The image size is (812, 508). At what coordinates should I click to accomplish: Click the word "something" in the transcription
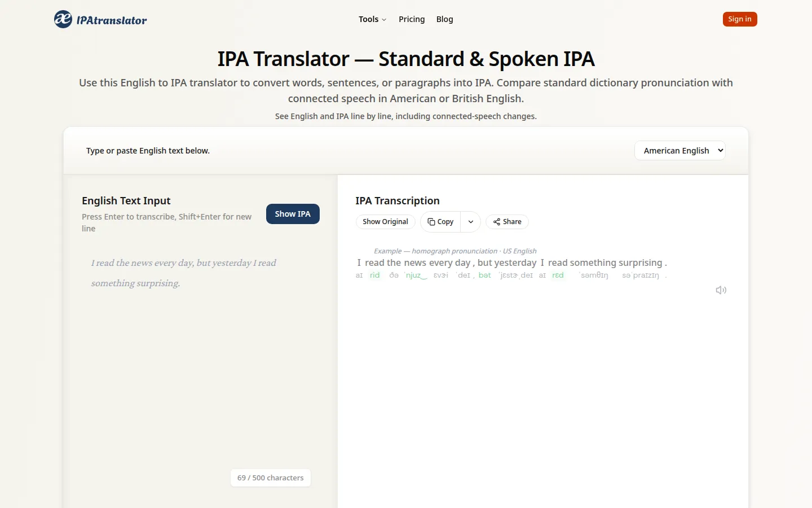click(593, 262)
